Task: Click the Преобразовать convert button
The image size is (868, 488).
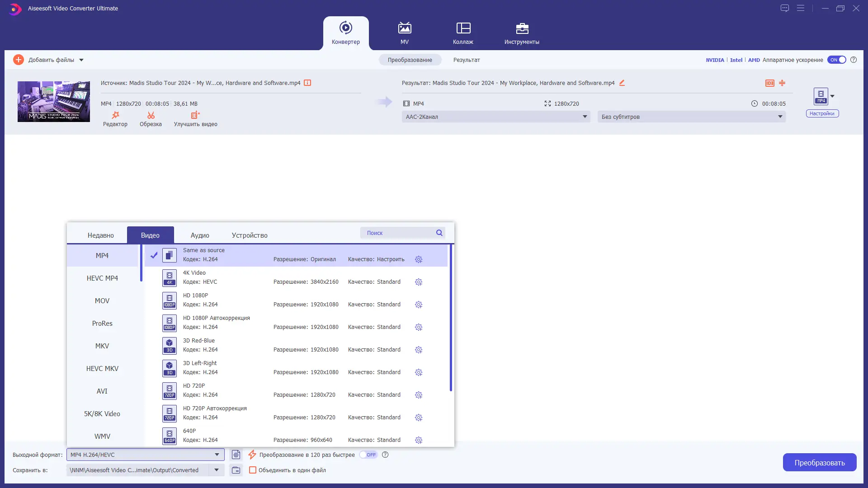Action: pyautogui.click(x=819, y=463)
